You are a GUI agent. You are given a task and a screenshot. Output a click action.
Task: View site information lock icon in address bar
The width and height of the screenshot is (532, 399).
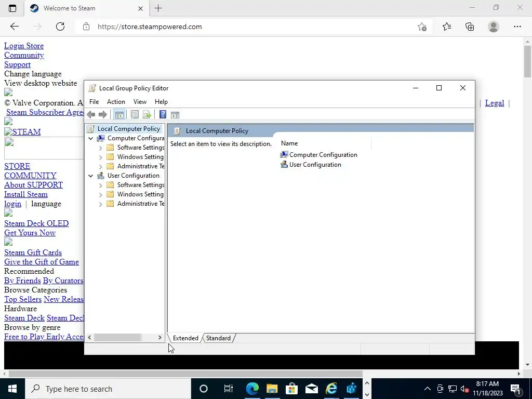coord(86,26)
